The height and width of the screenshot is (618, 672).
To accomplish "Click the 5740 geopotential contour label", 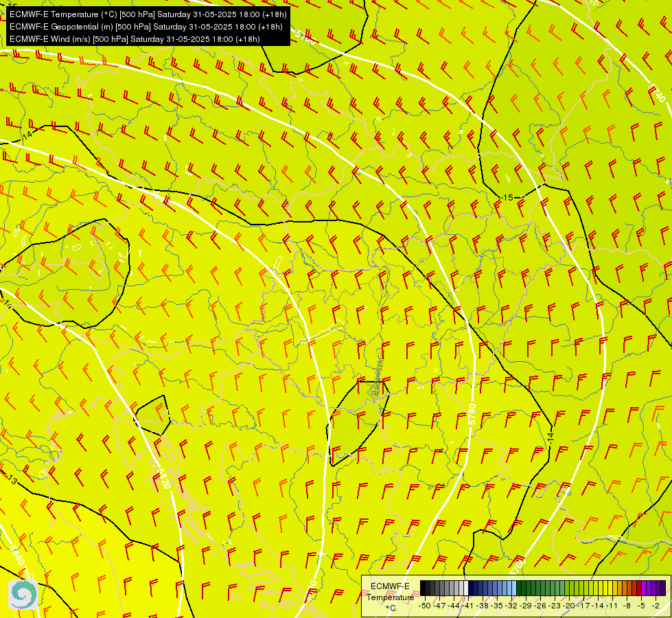I will 657,93.
